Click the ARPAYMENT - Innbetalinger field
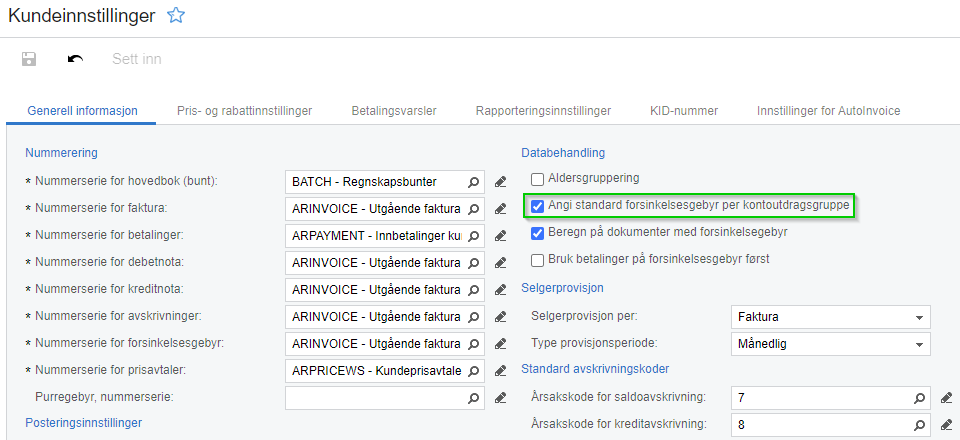This screenshot has height=440, width=960. tap(385, 236)
